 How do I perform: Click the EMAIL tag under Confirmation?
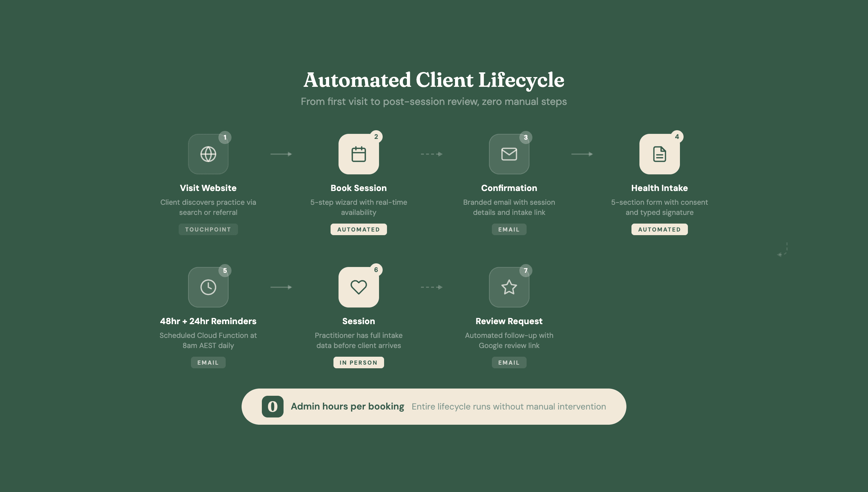pos(509,229)
